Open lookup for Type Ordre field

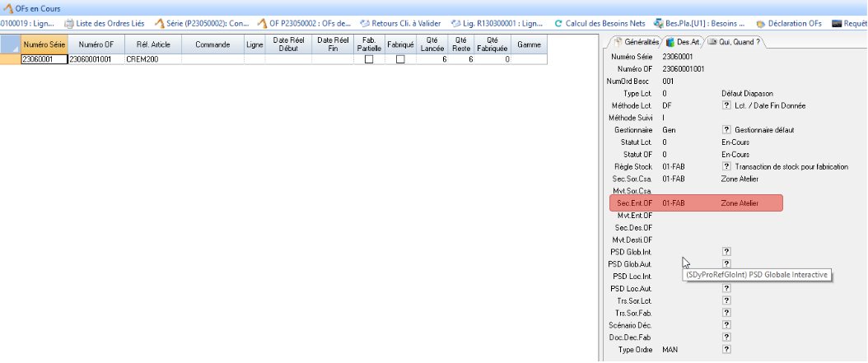[x=726, y=350]
